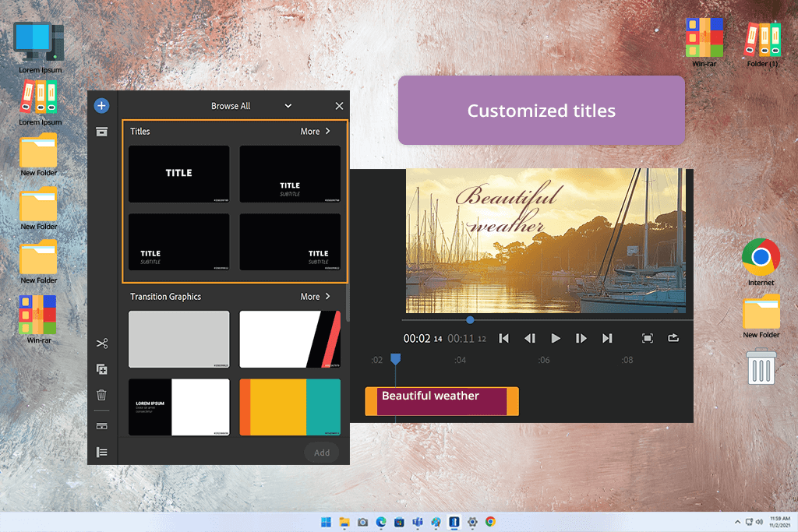The height and width of the screenshot is (532, 798).
Task: Close the Browse All panel
Action: point(339,106)
